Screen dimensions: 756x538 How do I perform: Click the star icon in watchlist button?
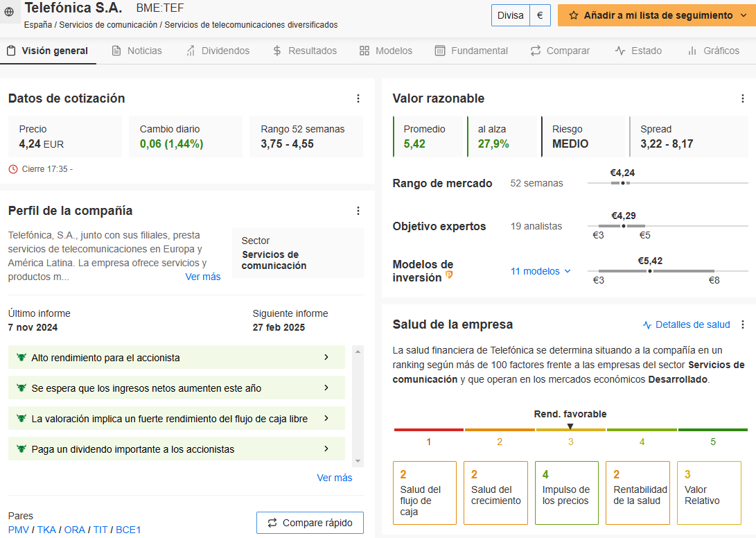(x=573, y=15)
